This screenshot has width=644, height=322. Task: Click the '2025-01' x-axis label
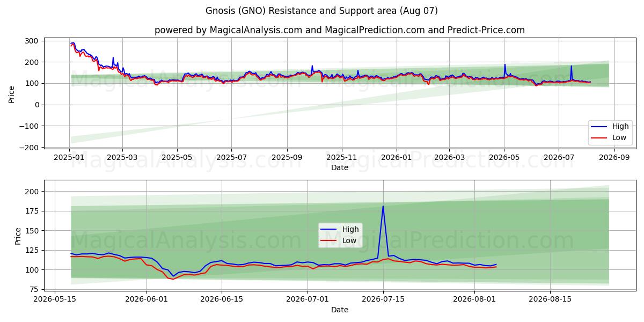69,158
